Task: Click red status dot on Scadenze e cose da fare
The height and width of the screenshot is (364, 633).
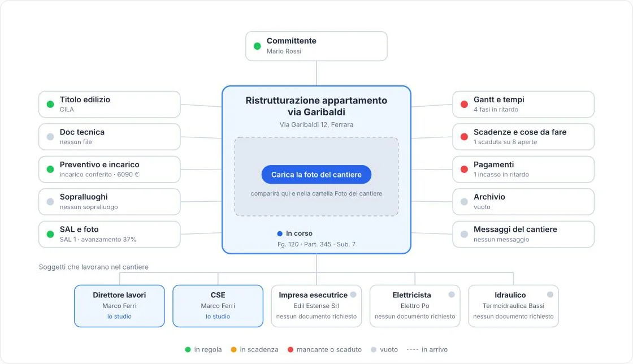Action: click(x=464, y=137)
